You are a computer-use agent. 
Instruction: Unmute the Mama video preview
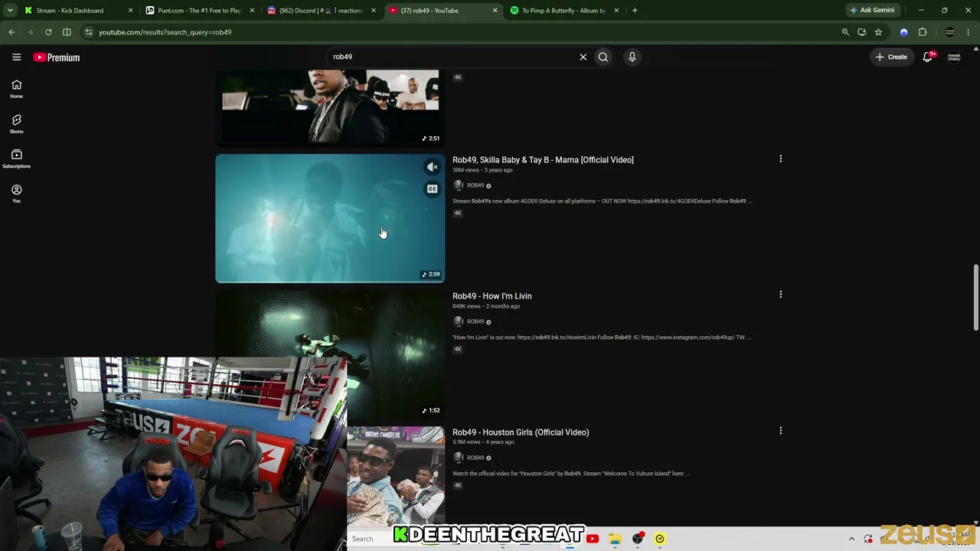433,167
